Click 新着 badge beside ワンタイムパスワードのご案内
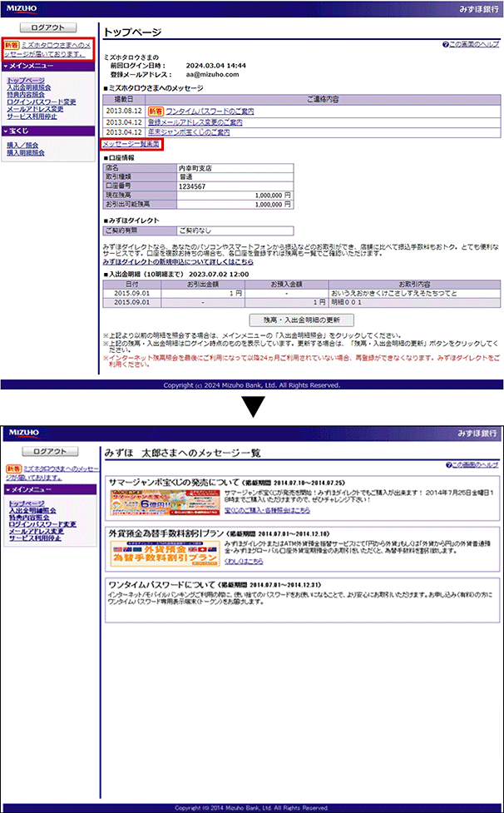The width and height of the screenshot is (504, 813). (156, 111)
